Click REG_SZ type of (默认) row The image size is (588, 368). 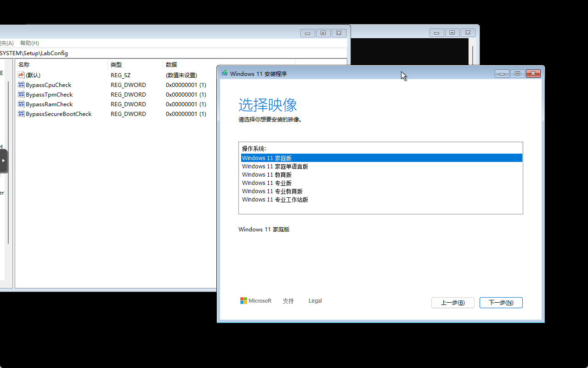121,75
